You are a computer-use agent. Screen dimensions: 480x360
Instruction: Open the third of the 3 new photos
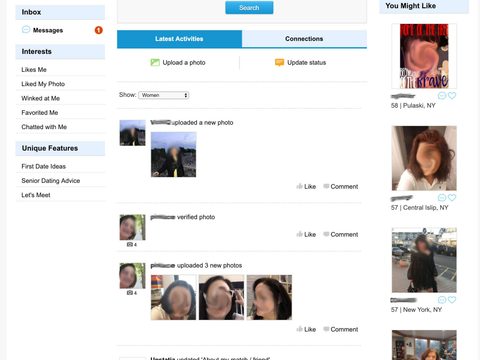click(269, 297)
